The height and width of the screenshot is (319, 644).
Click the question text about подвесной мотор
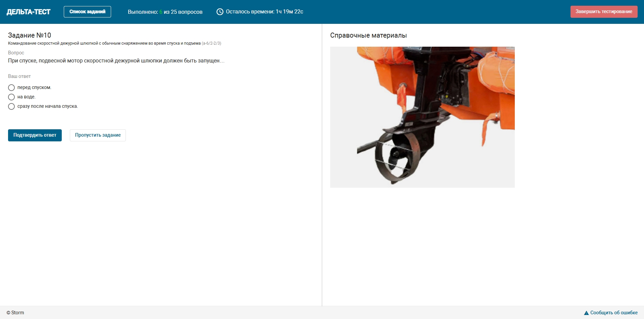click(116, 61)
